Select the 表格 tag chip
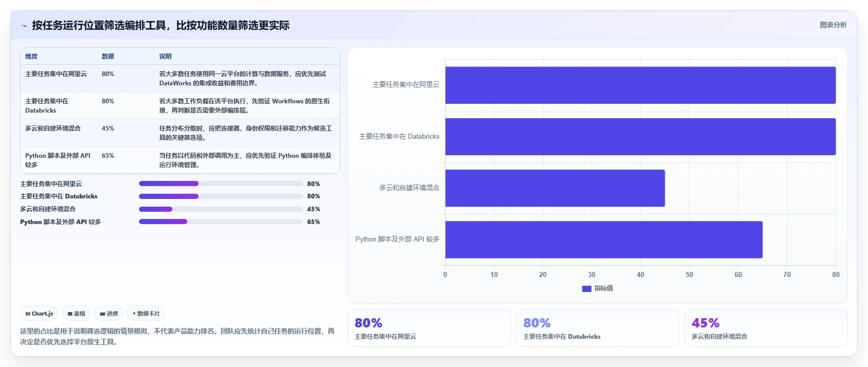This screenshot has width=868, height=367. (76, 314)
